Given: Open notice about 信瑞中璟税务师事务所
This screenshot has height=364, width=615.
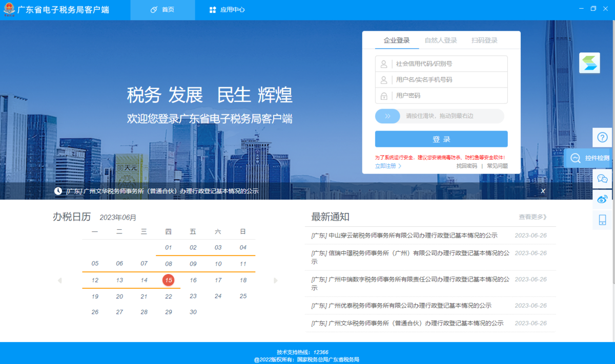Looking at the screenshot, I should 411,257.
